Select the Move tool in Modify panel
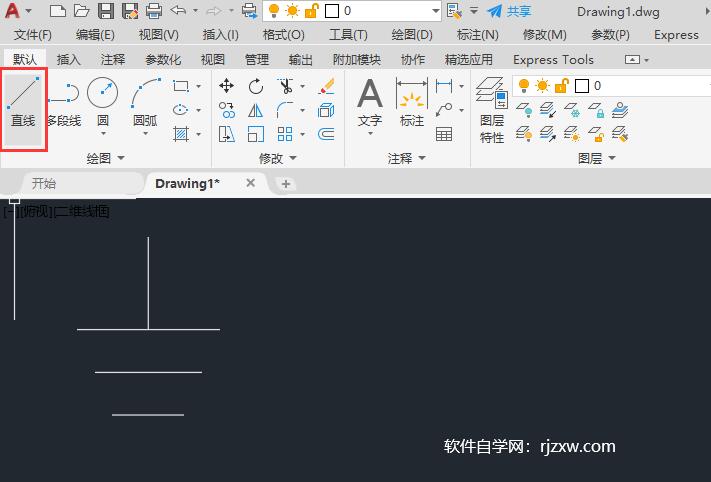Viewport: 711px width, 482px height. click(x=226, y=85)
